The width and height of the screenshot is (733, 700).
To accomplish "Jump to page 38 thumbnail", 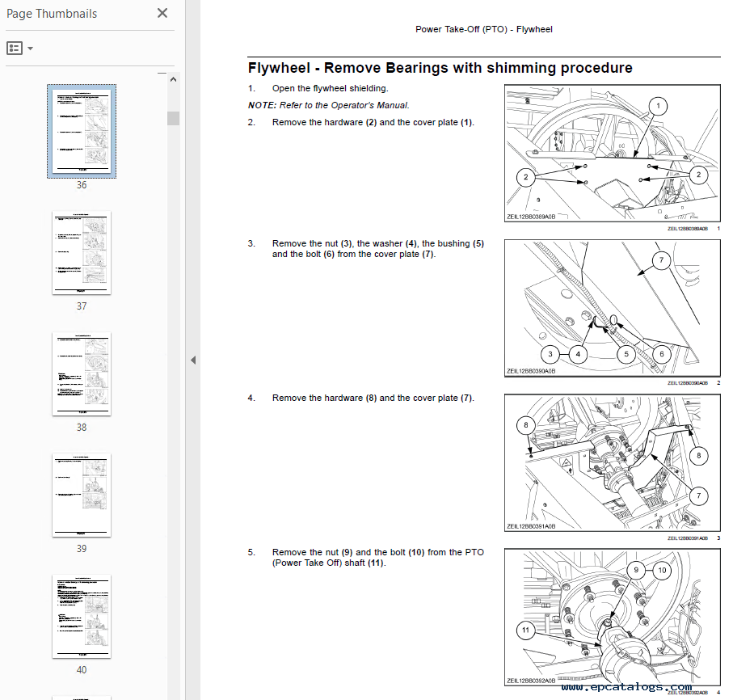I will [82, 373].
